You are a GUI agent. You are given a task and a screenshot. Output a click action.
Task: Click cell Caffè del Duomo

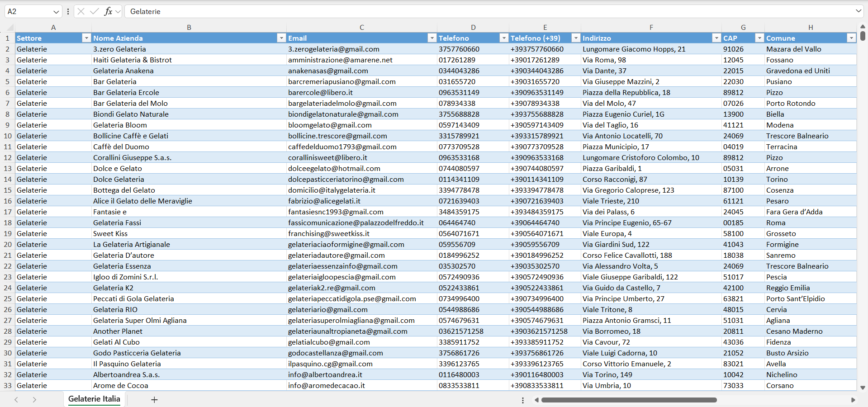(x=189, y=147)
